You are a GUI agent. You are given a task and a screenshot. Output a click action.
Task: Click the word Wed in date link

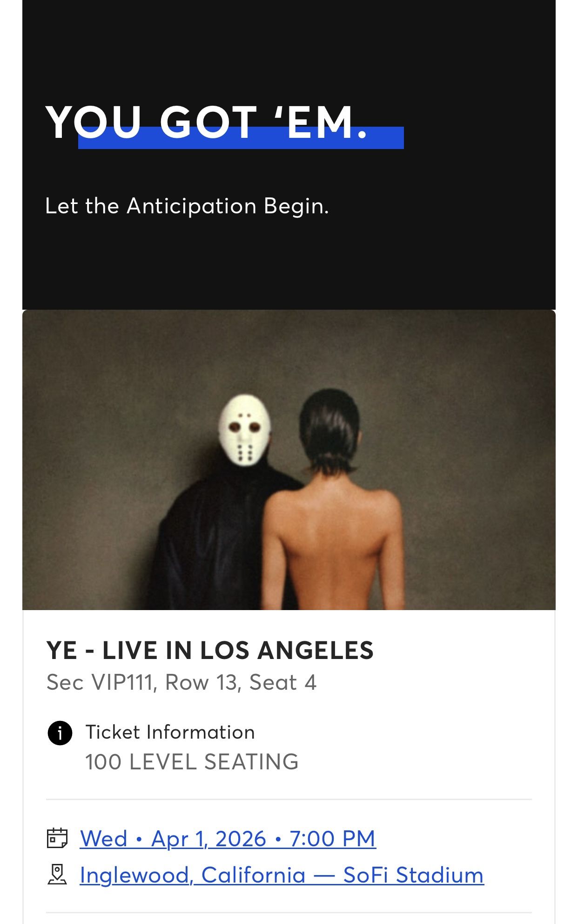[x=103, y=839]
